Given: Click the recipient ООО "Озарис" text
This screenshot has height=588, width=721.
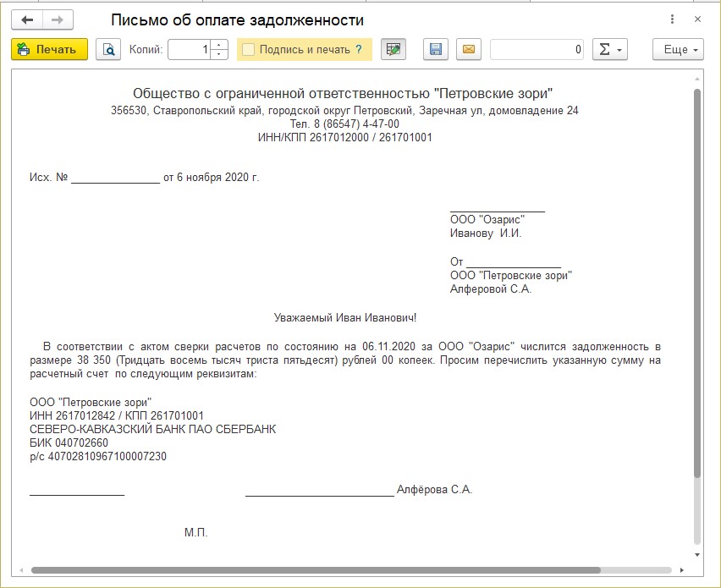Looking at the screenshot, I should [x=487, y=220].
